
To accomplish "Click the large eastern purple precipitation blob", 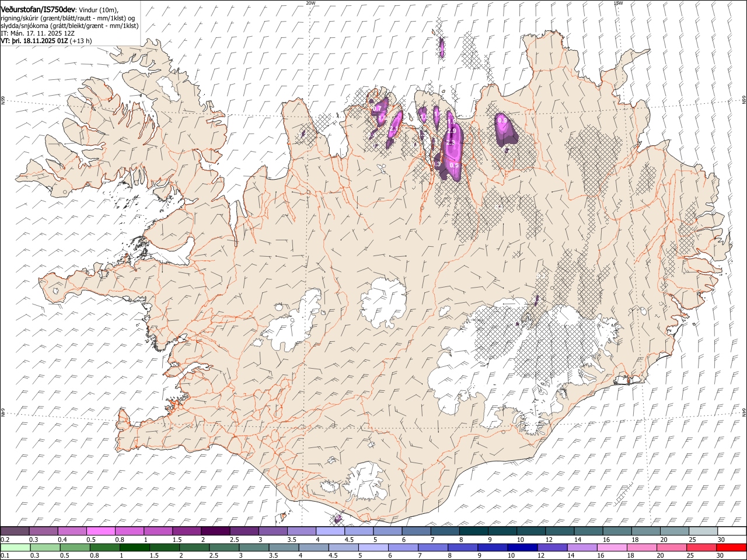I will pos(505,129).
